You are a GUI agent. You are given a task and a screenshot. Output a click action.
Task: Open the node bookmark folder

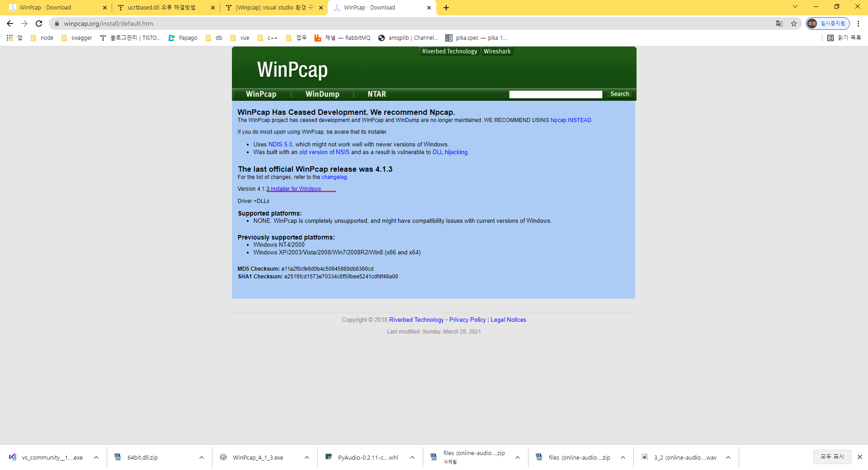[42, 38]
